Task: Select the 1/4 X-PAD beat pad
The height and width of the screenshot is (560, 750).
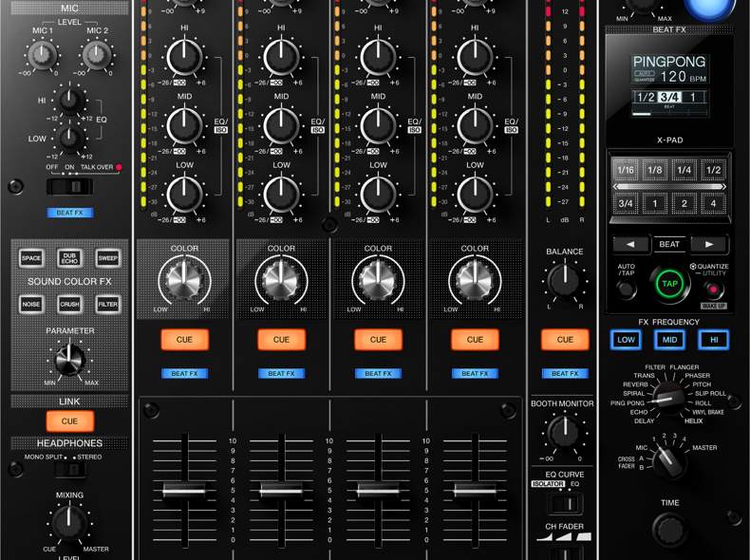Action: point(684,170)
